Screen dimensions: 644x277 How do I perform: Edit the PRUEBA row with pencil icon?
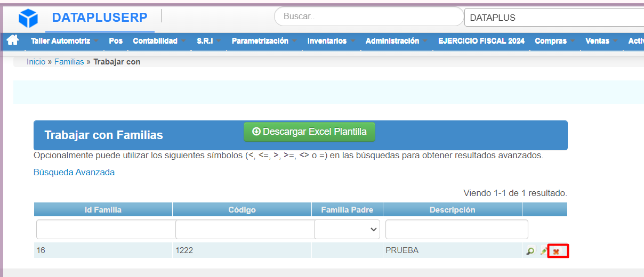click(x=543, y=251)
